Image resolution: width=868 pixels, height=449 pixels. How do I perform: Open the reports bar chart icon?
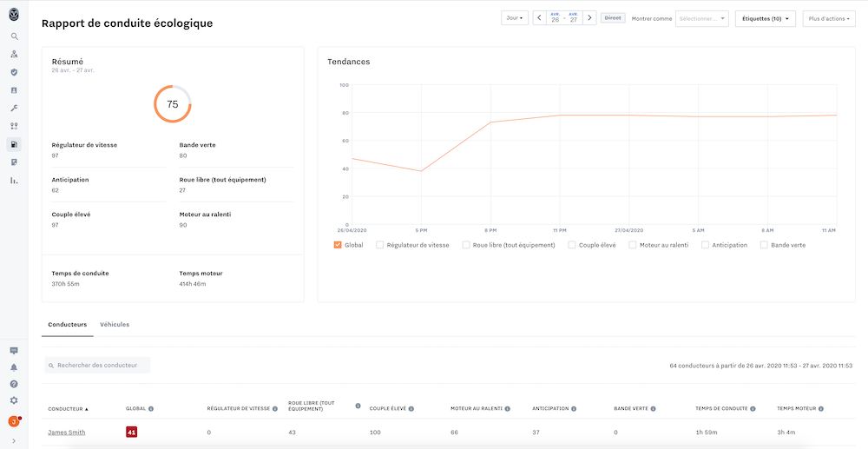click(x=15, y=181)
